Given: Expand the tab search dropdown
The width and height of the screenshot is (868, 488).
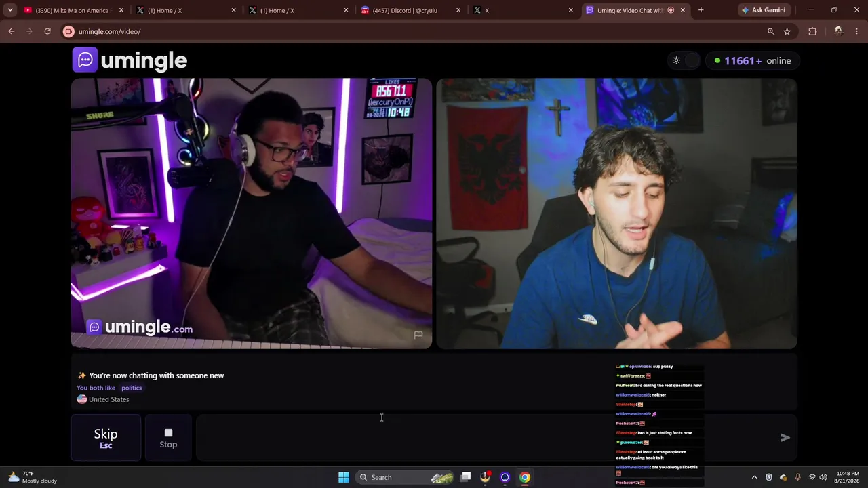Looking at the screenshot, I should click(x=10, y=10).
